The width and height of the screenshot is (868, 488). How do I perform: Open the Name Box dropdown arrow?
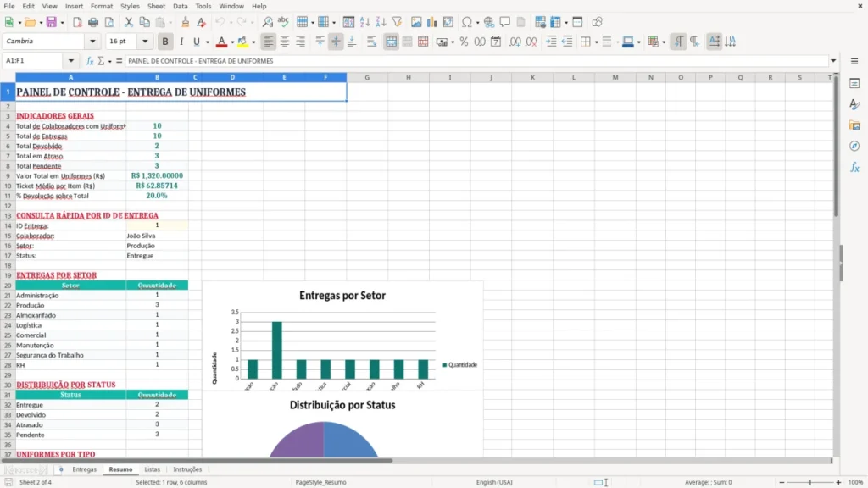[71, 61]
